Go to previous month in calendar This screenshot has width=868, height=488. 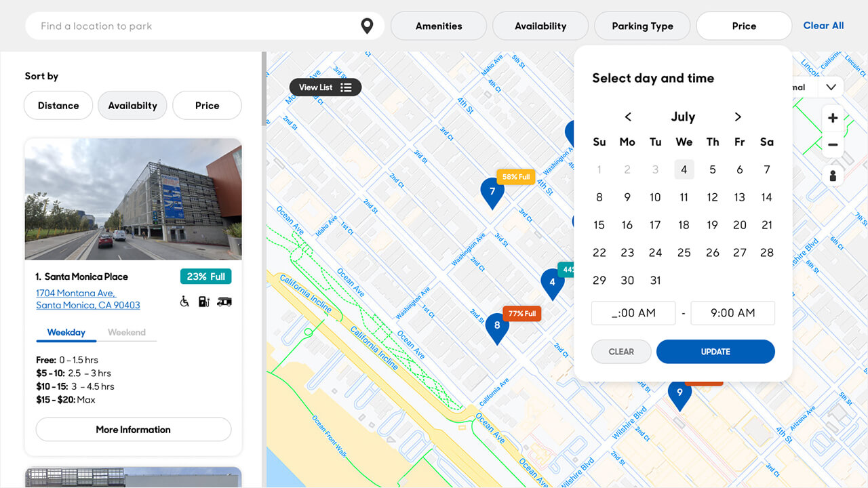coord(628,117)
